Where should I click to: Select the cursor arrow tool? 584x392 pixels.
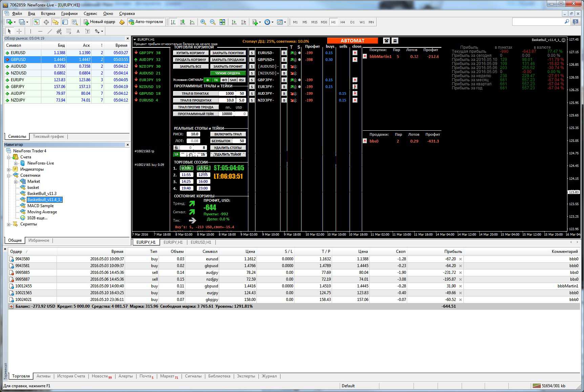pos(9,31)
